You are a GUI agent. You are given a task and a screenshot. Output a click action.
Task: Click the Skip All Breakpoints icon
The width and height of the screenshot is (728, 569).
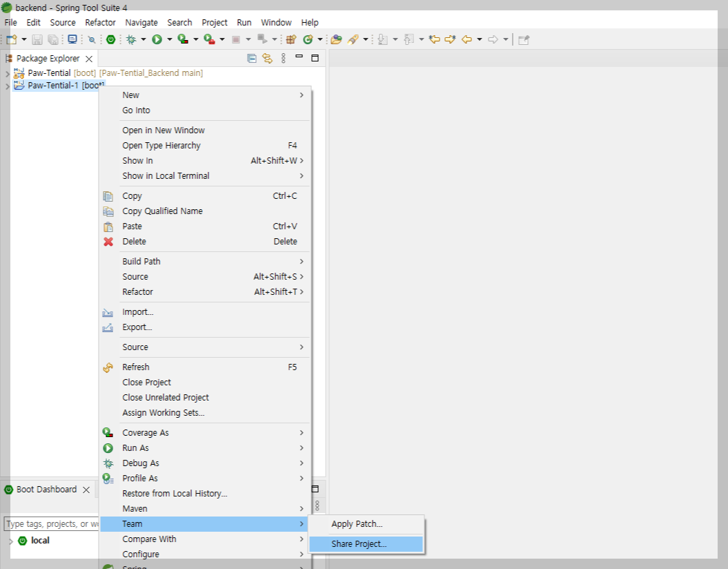[92, 40]
